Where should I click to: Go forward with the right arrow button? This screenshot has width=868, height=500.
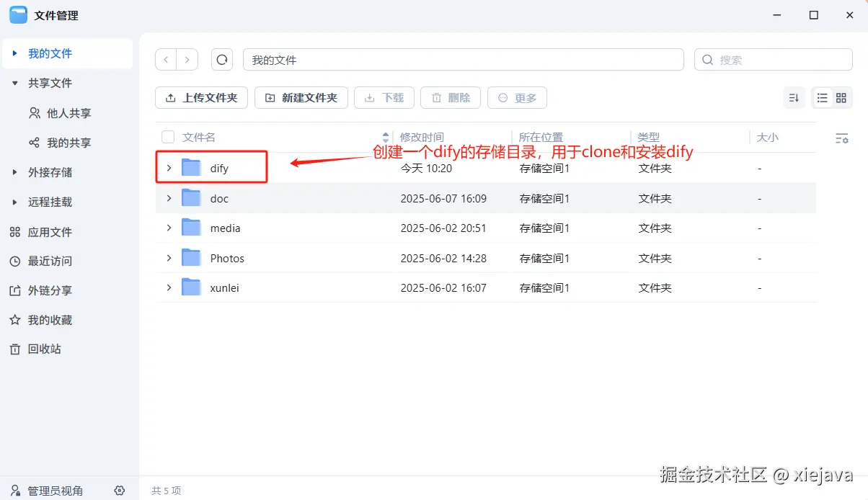pos(187,60)
